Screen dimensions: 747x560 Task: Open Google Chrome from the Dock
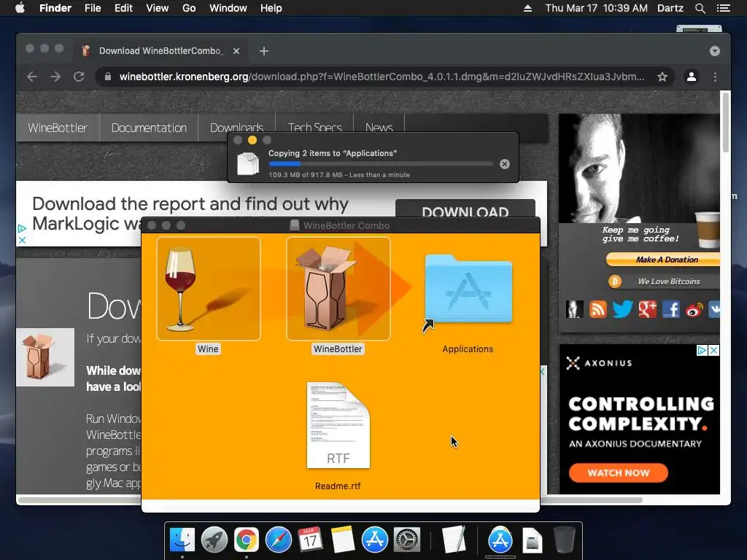click(x=247, y=540)
